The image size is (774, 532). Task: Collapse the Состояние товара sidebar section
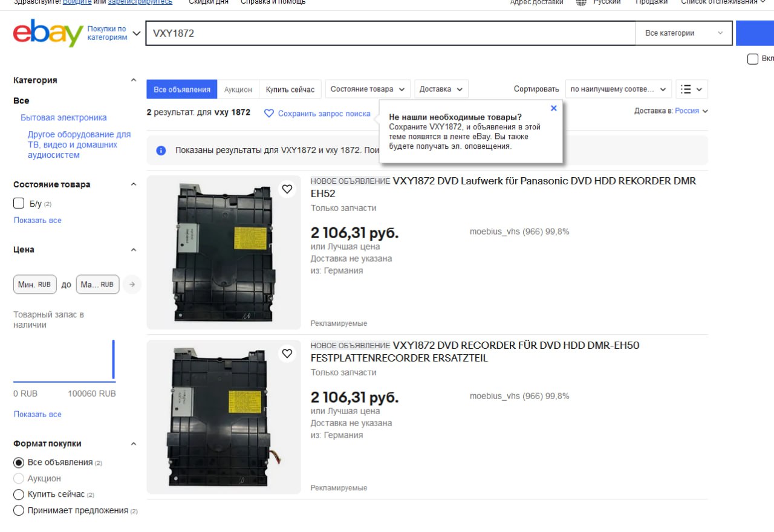pos(134,184)
